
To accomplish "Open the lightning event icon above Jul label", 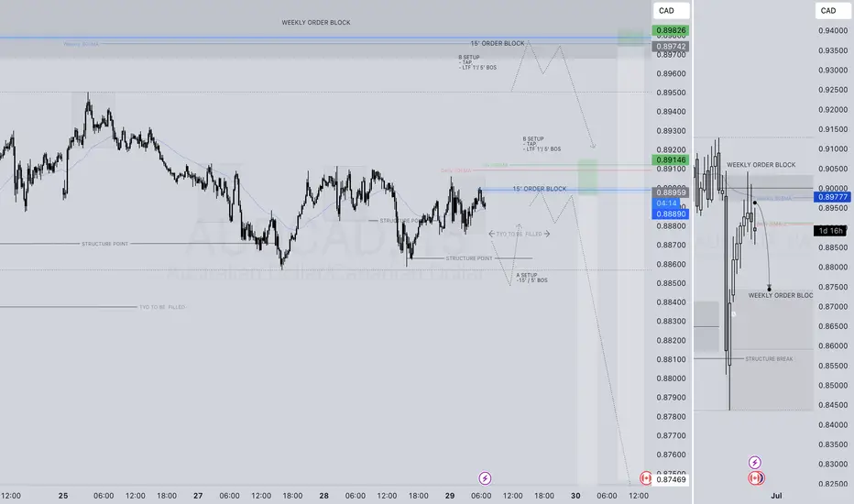I will [754, 463].
